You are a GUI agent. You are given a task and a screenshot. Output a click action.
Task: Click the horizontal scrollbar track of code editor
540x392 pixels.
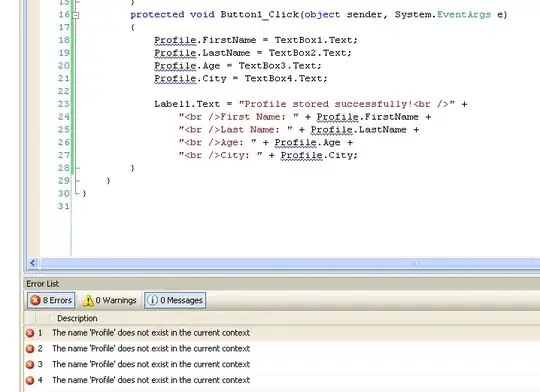coord(289,263)
